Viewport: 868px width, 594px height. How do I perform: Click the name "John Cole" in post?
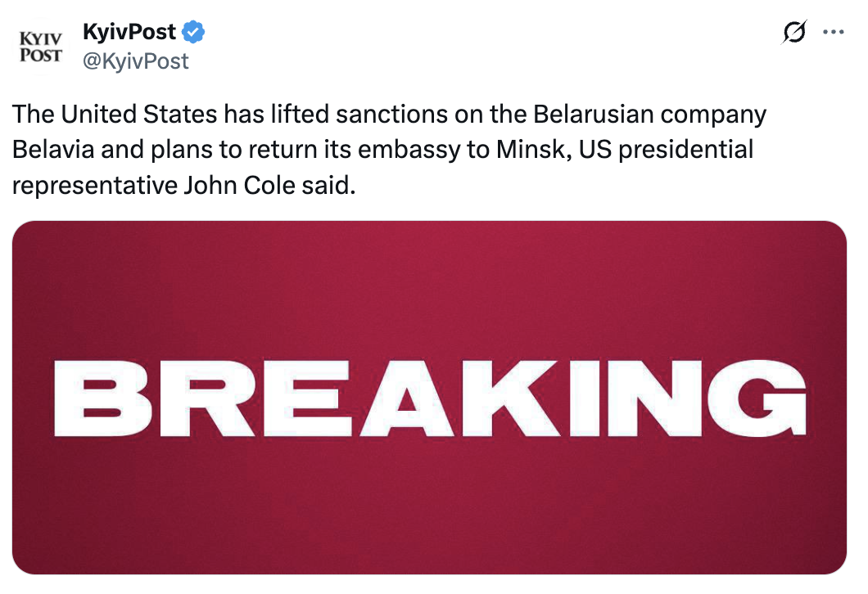(239, 185)
